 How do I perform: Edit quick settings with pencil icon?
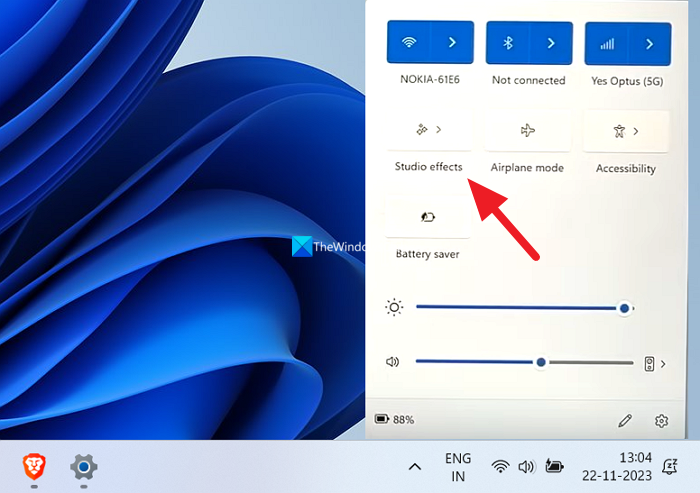click(x=625, y=421)
